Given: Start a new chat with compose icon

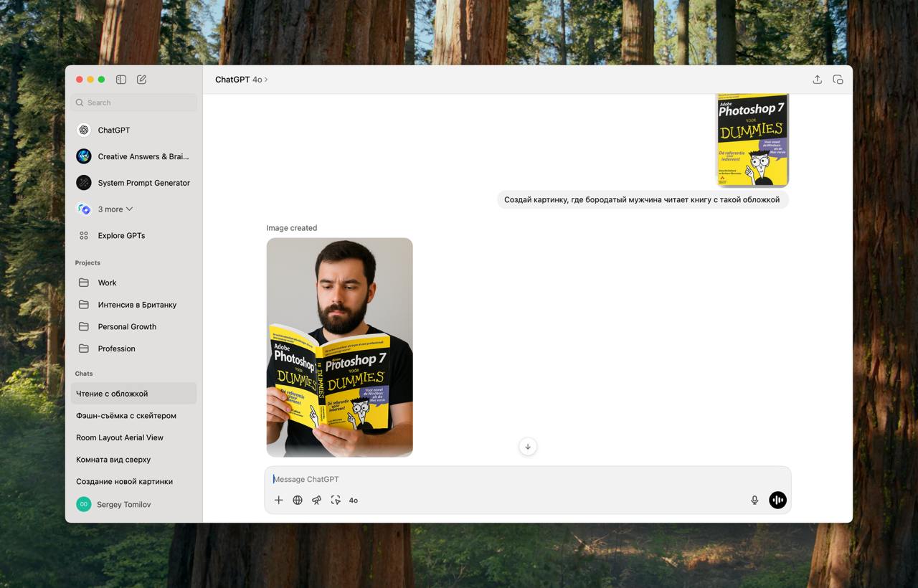Looking at the screenshot, I should (141, 80).
